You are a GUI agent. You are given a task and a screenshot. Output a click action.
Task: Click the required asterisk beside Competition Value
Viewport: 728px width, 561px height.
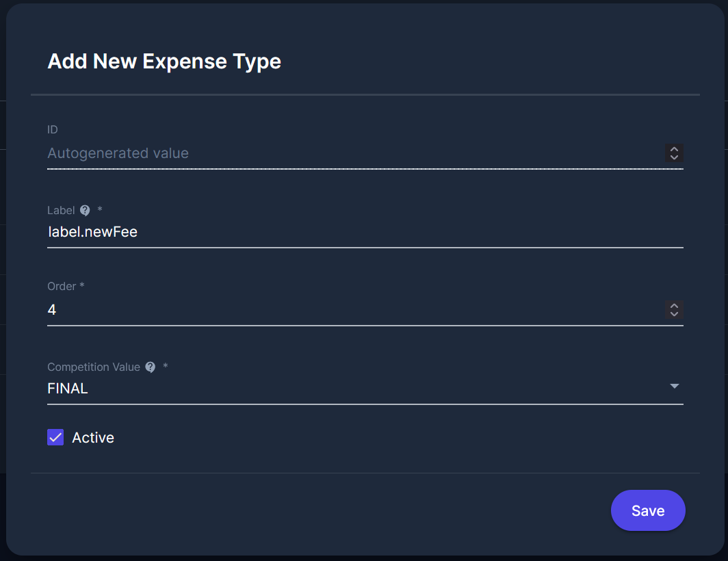[166, 367]
